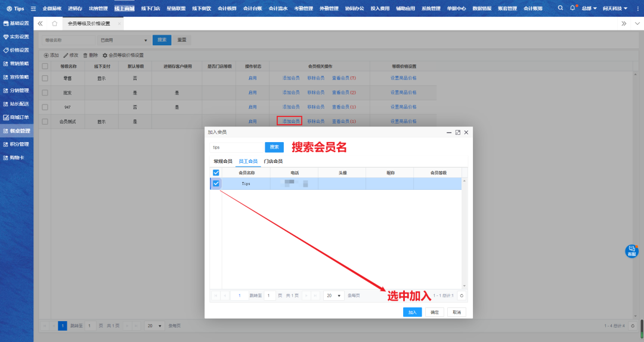This screenshot has width=644, height=342.
Task: Click the search magnifier icon in top bar
Action: click(x=560, y=8)
